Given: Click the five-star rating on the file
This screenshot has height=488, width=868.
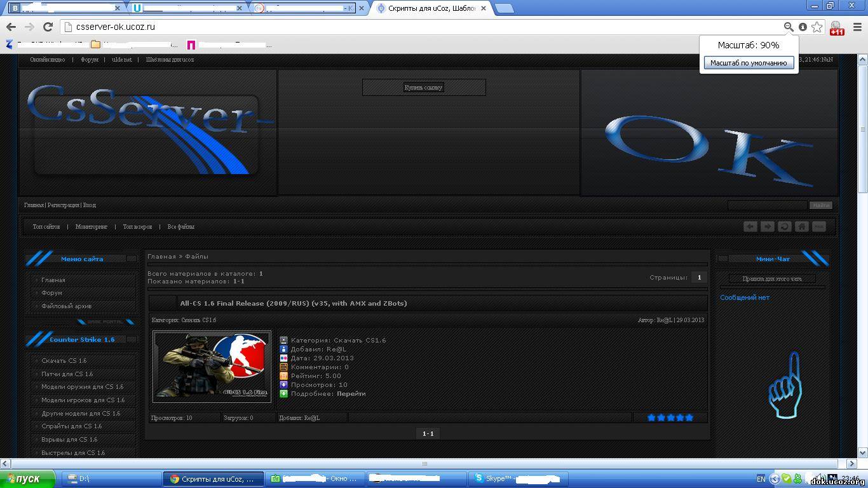Looking at the screenshot, I should point(670,417).
